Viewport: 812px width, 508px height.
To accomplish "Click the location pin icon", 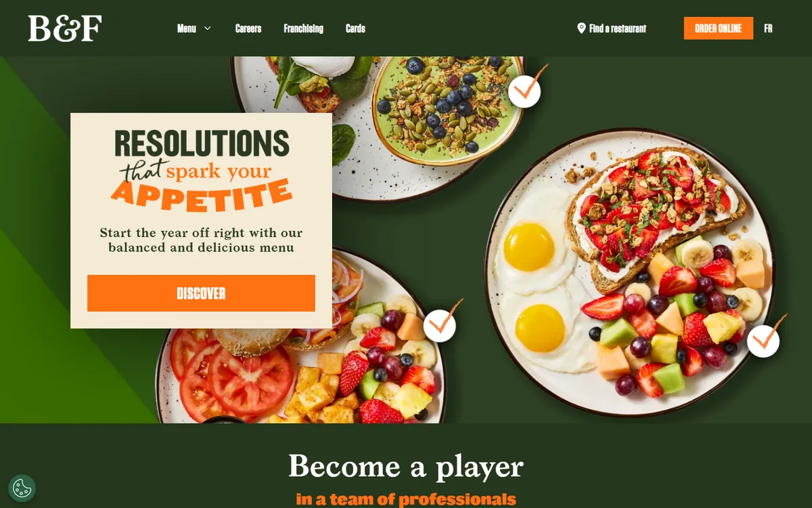I will coord(581,28).
